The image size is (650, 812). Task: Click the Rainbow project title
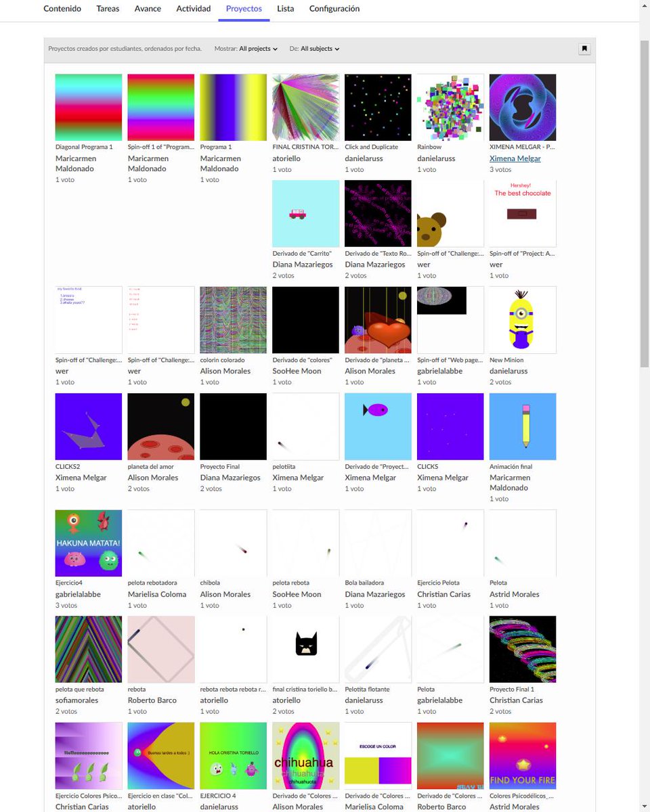click(x=429, y=147)
